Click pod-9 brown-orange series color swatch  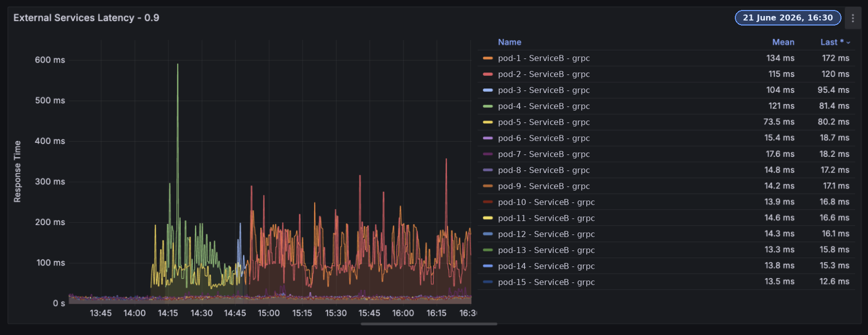pos(488,186)
